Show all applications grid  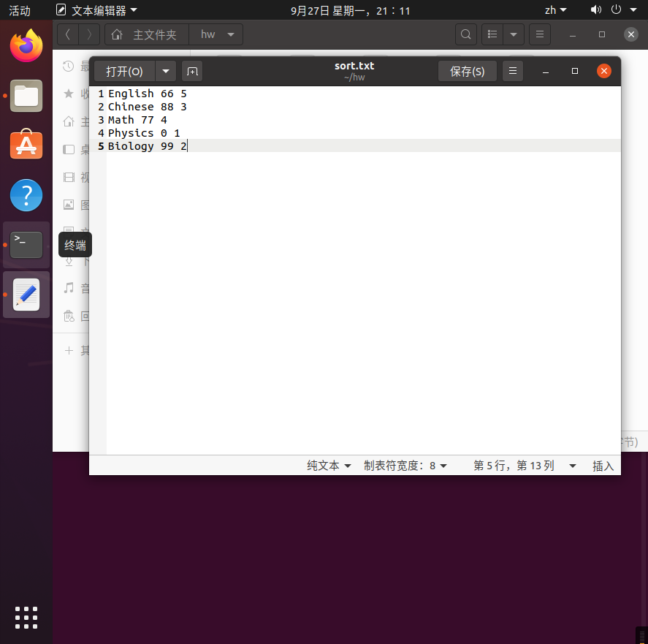point(26,618)
